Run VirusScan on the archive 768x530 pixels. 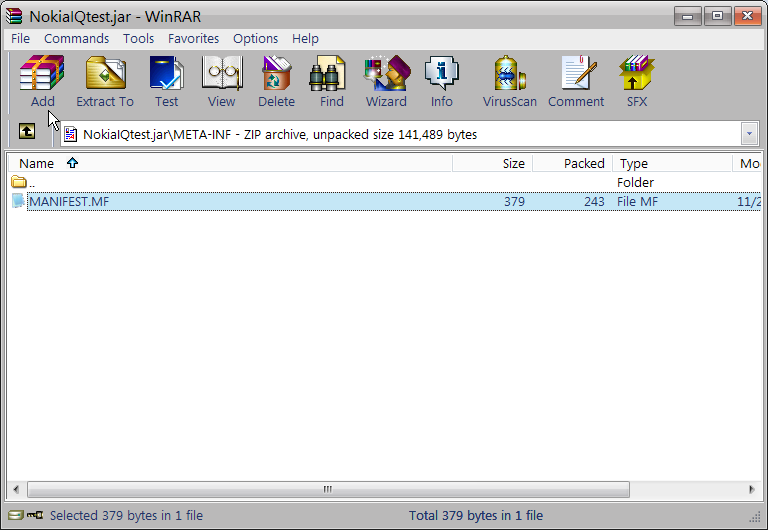click(x=509, y=81)
